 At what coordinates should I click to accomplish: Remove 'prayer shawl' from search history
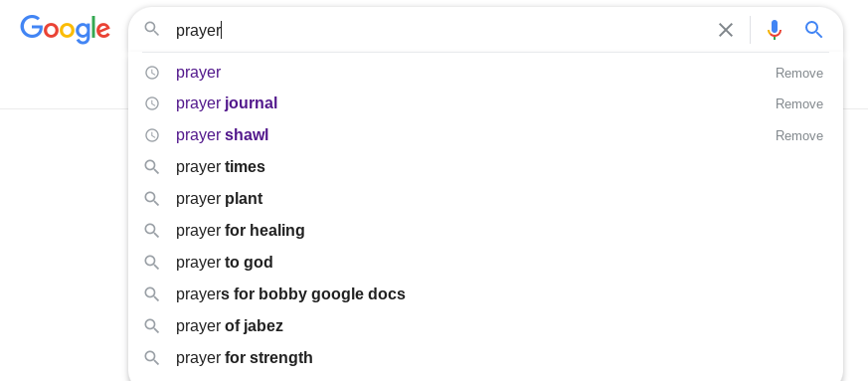[798, 135]
